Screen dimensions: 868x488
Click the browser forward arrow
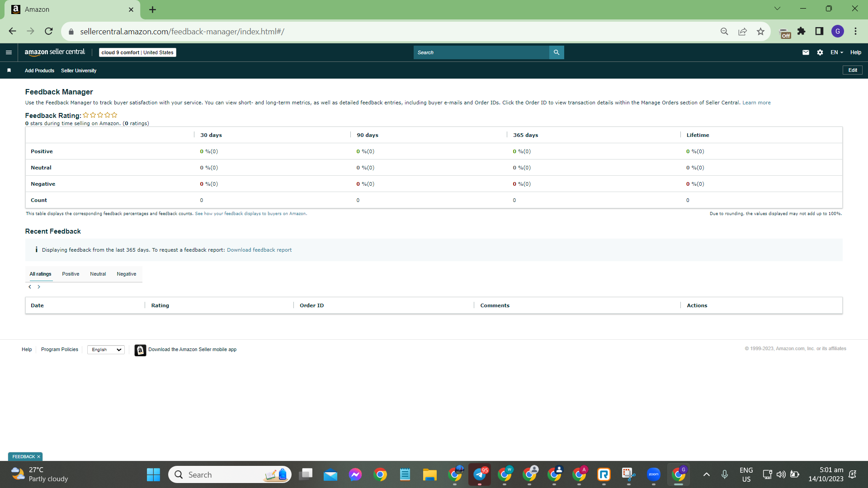[x=30, y=31]
